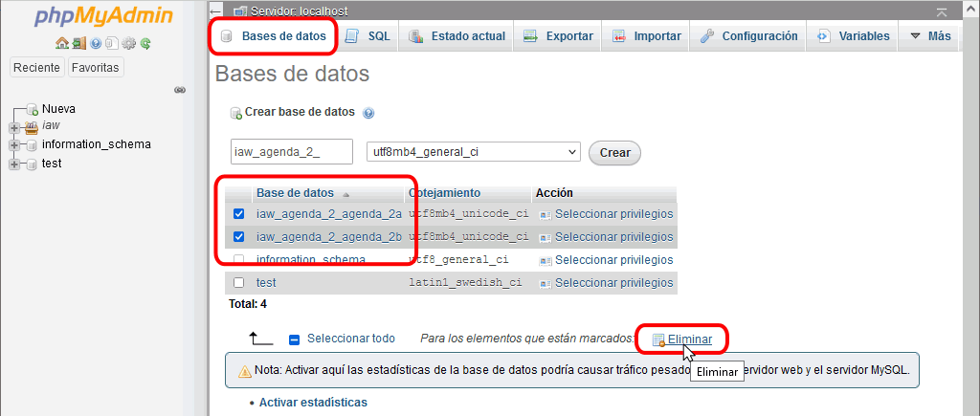Click the warning triangle icon in note
The height and width of the screenshot is (416, 980).
(245, 371)
